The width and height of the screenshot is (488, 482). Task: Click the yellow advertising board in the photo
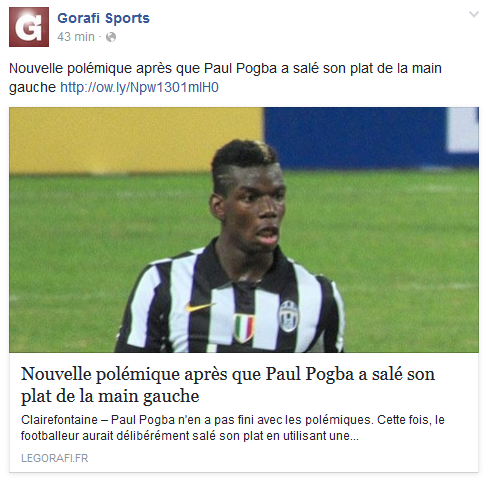point(133,138)
